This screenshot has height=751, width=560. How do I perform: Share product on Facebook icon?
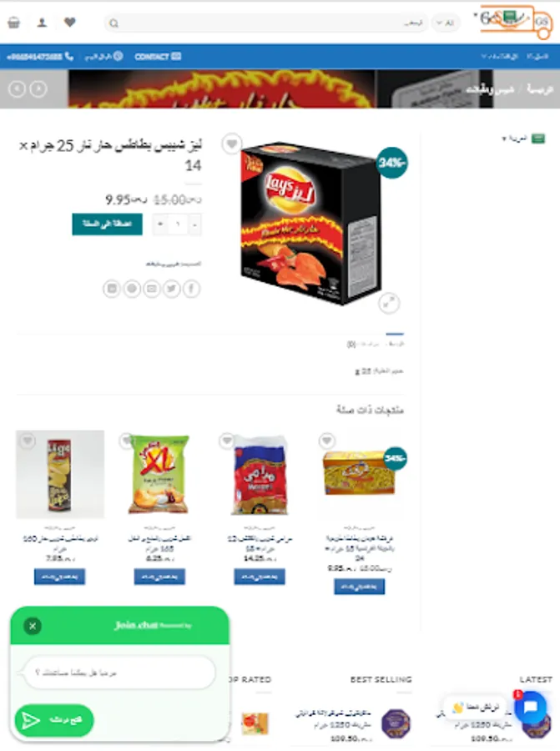tap(192, 289)
